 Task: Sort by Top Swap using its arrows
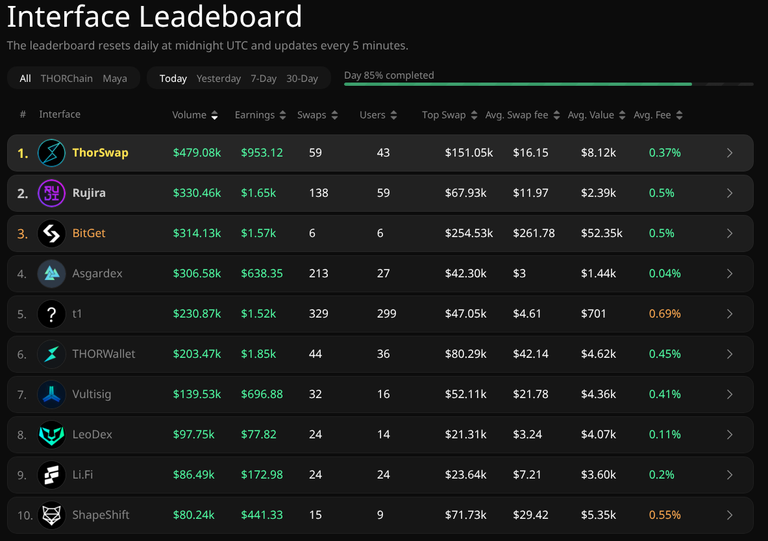pyautogui.click(x=474, y=115)
